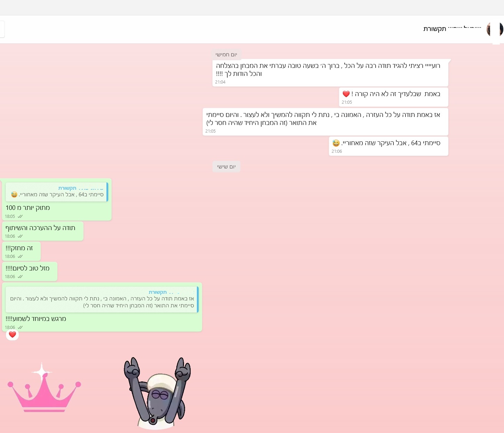Viewport: 504px width, 433px height.
Task: Open the red heart reaction below last message
Action: pyautogui.click(x=13, y=334)
